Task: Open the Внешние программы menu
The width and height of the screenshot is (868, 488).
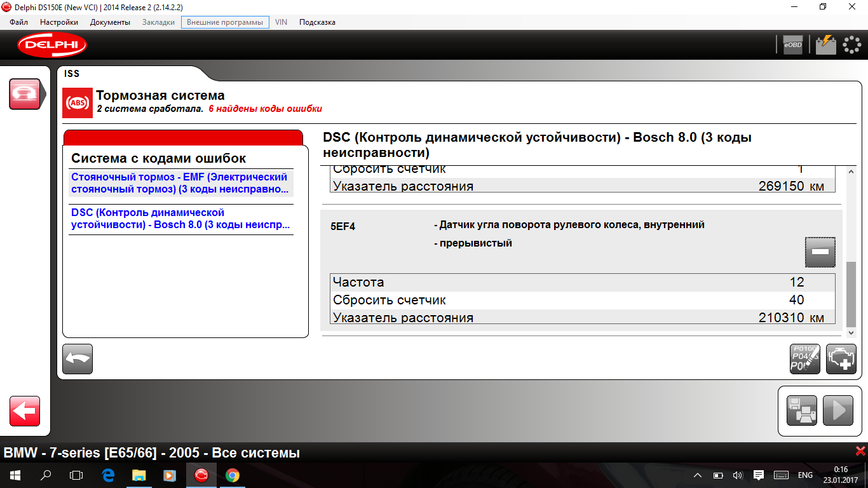Action: [225, 22]
